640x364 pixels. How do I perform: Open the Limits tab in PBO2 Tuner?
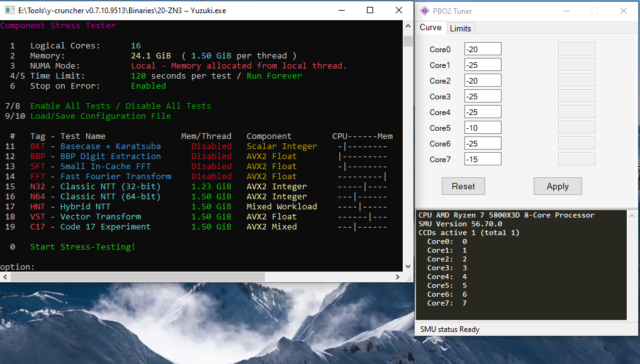pos(461,28)
